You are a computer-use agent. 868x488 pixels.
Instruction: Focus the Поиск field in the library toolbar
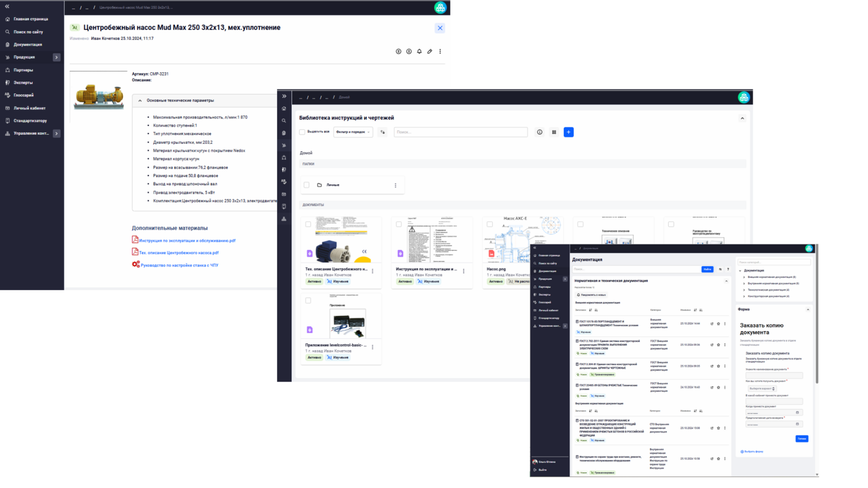click(x=461, y=132)
